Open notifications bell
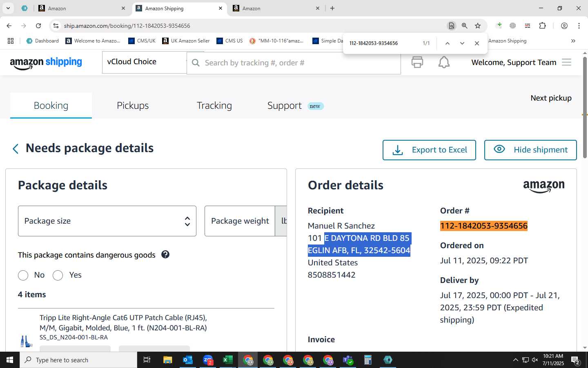The width and height of the screenshot is (588, 368). click(x=444, y=62)
